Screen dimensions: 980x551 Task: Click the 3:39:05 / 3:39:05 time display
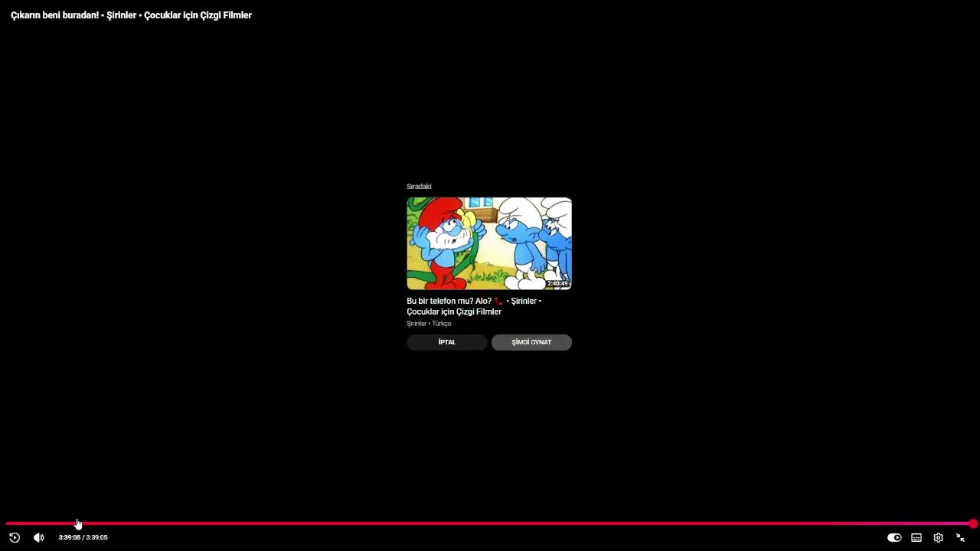[83, 537]
